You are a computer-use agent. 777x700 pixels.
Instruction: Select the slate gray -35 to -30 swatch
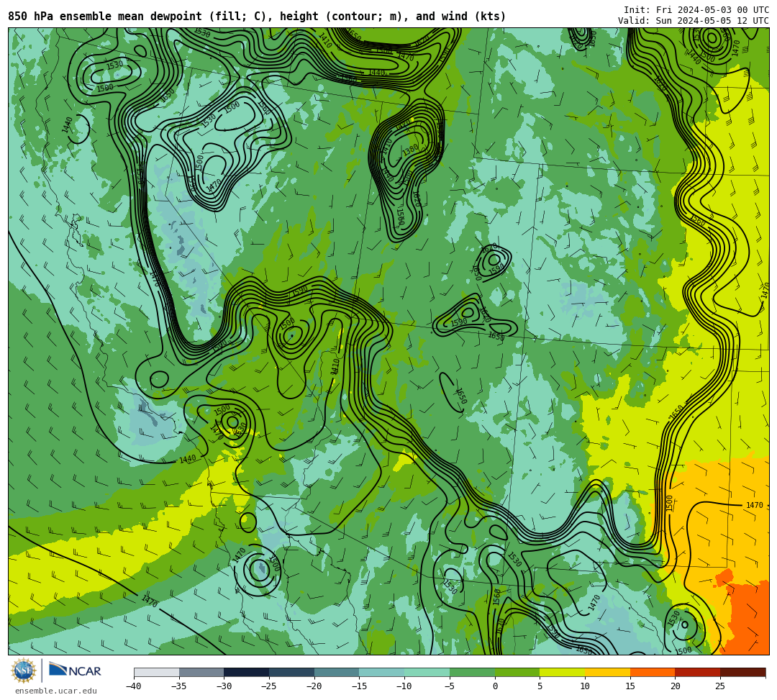201,672
